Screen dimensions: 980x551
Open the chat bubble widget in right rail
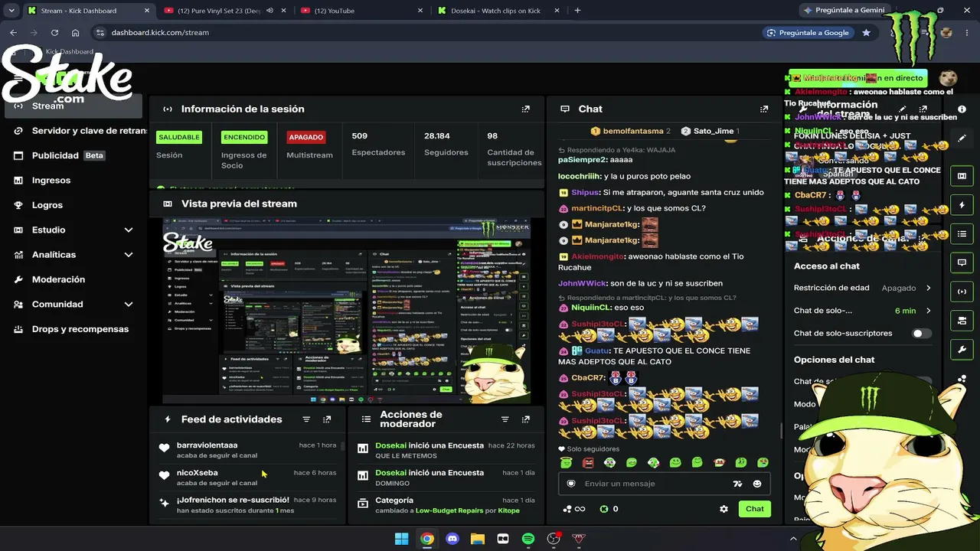(x=962, y=262)
